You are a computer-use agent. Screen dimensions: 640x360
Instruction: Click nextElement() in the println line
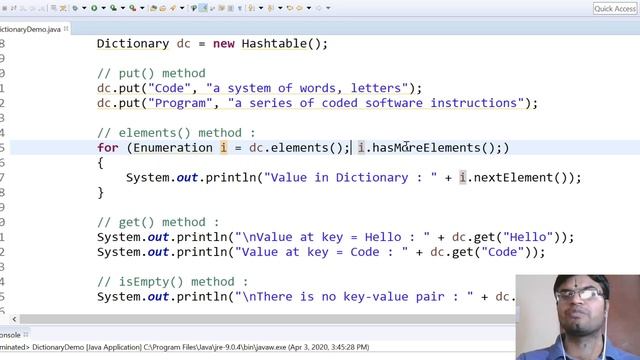[521, 178]
